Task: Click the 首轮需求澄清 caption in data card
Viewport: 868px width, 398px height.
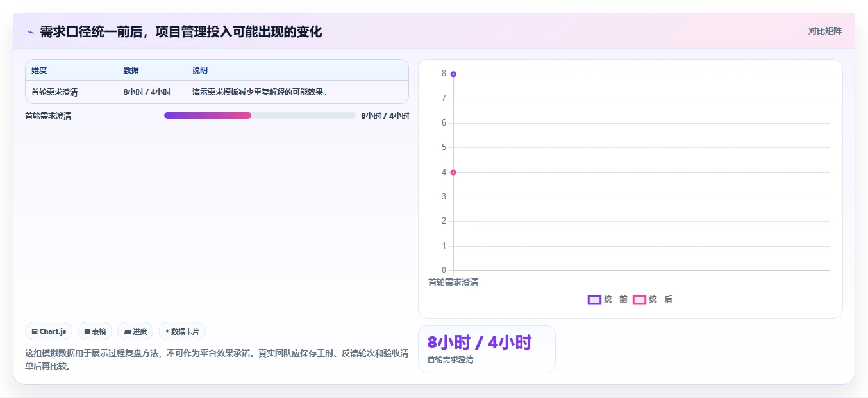Action: [451, 360]
